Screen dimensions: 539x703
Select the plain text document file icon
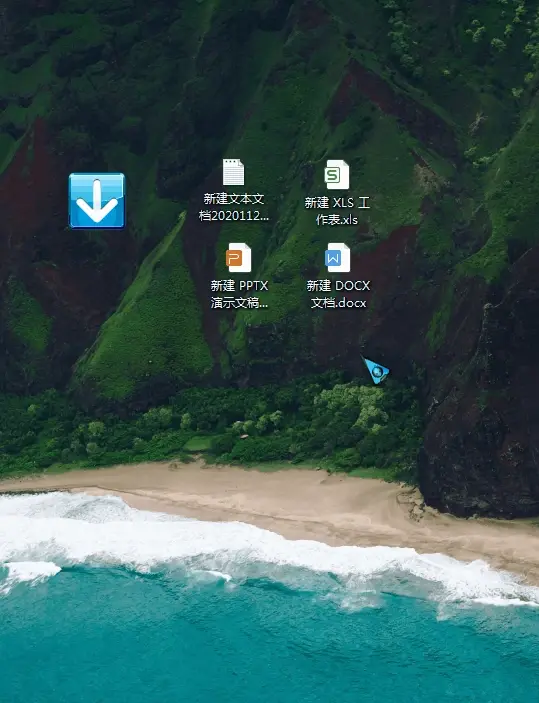point(234,172)
